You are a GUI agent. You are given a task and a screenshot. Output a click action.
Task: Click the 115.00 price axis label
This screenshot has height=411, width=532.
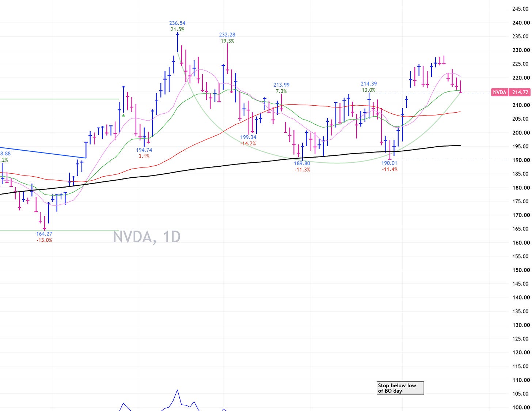[521, 366]
